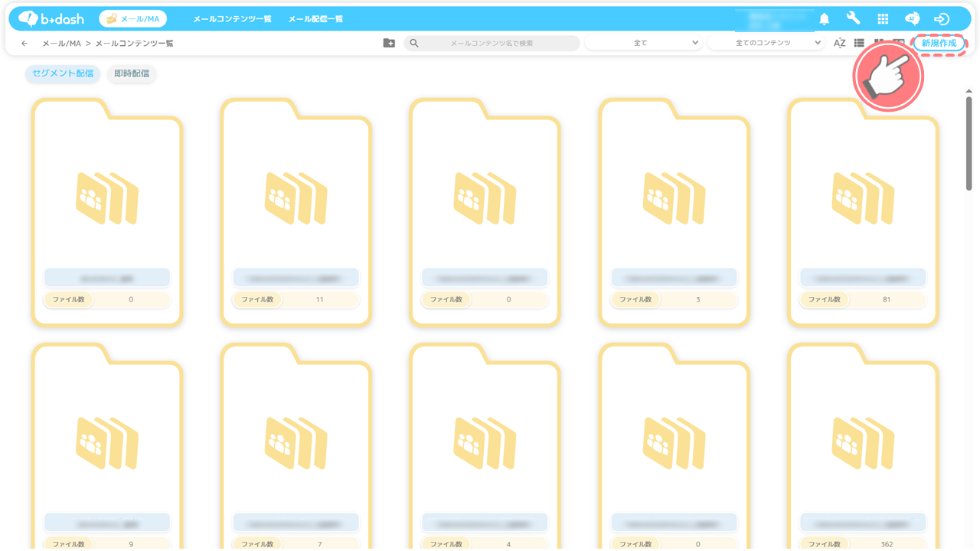This screenshot has width=980, height=551.
Task: Create a new folder with the folder-plus icon
Action: pyautogui.click(x=389, y=44)
